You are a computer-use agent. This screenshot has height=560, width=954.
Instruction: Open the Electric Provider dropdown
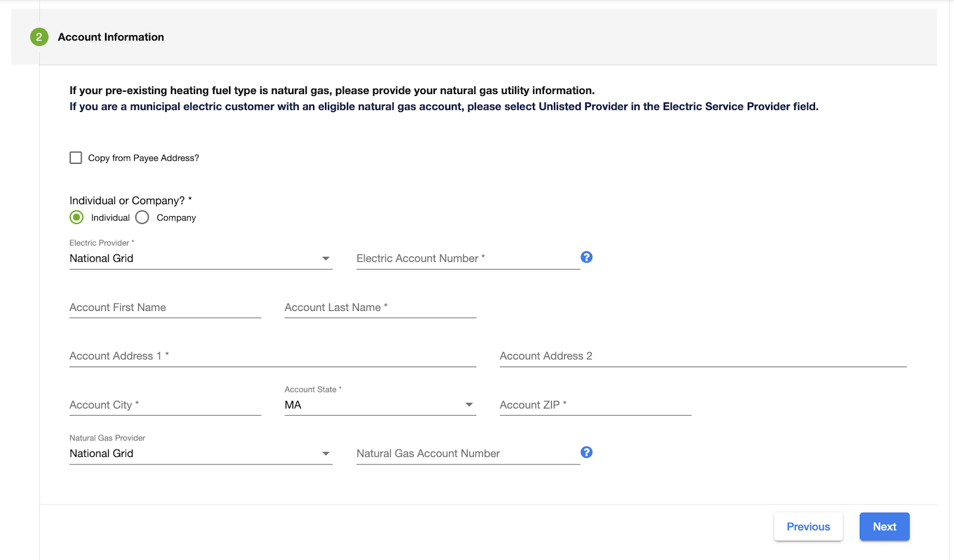[x=200, y=259]
